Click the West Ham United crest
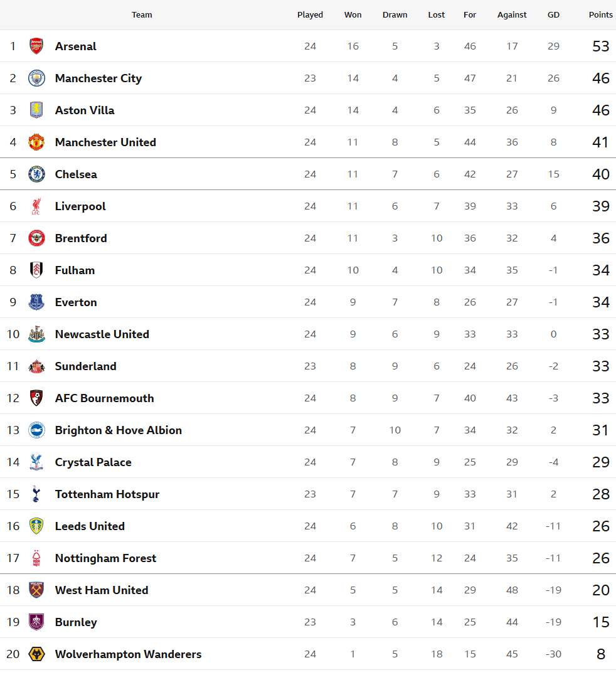616x675 pixels. click(36, 590)
